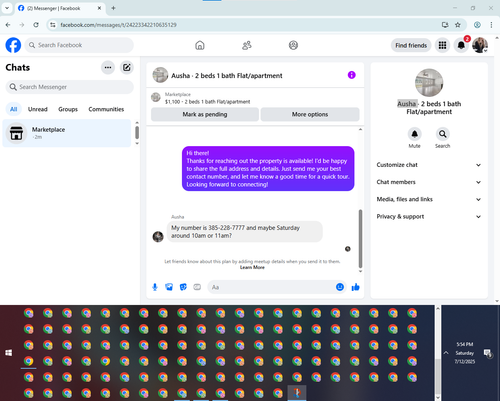The width and height of the screenshot is (500, 401).
Task: Click Ausha's phone number message bubble
Action: [245, 231]
